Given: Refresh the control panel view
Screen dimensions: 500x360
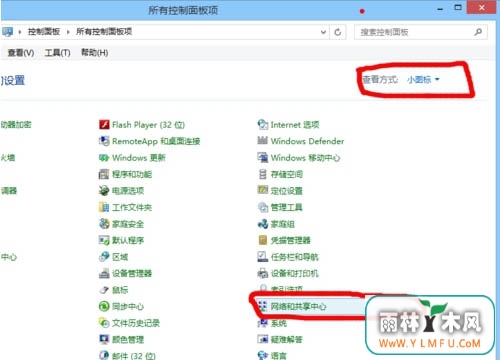Looking at the screenshot, I should click(338, 32).
